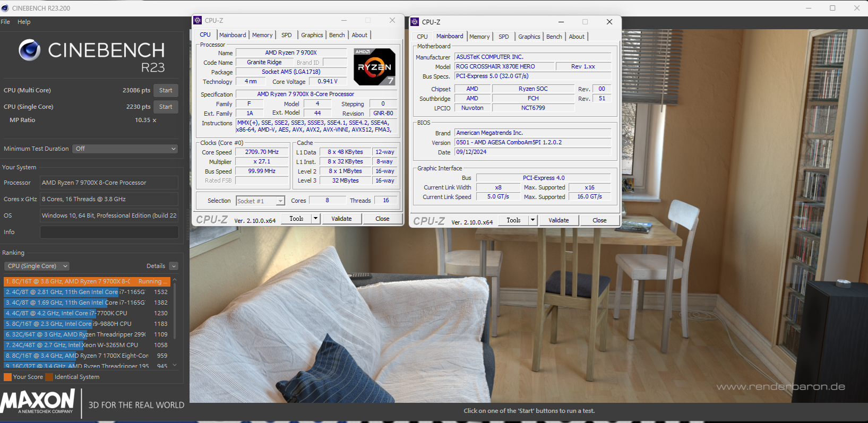Screen dimensions: 868x423
Task: Start the CPU Multi Core test
Action: point(166,90)
